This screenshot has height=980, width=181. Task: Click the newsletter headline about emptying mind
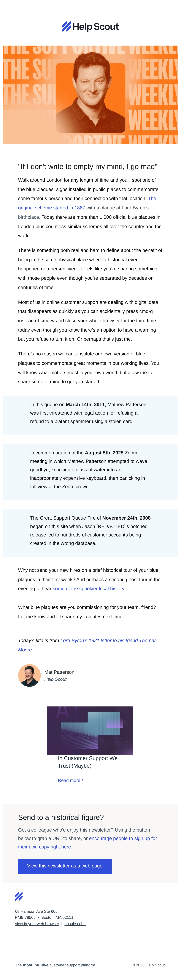point(87,167)
